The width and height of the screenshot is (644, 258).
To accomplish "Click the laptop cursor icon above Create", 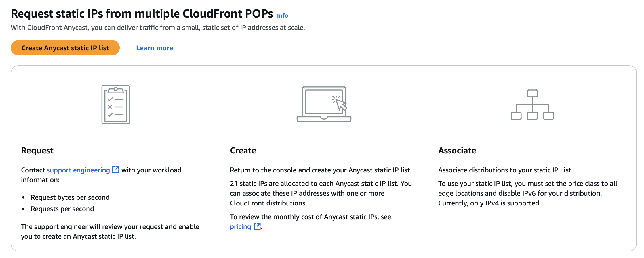I will coord(324,104).
